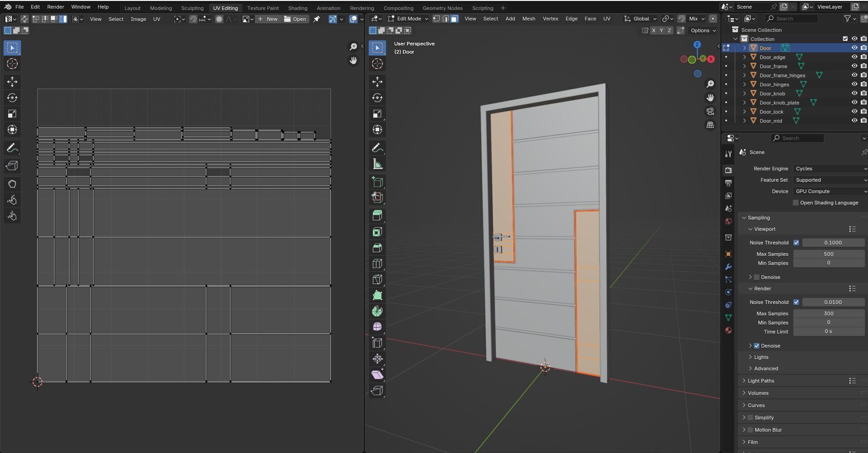Click the viewport zoom magnifier icon
The width and height of the screenshot is (868, 453).
(x=710, y=84)
